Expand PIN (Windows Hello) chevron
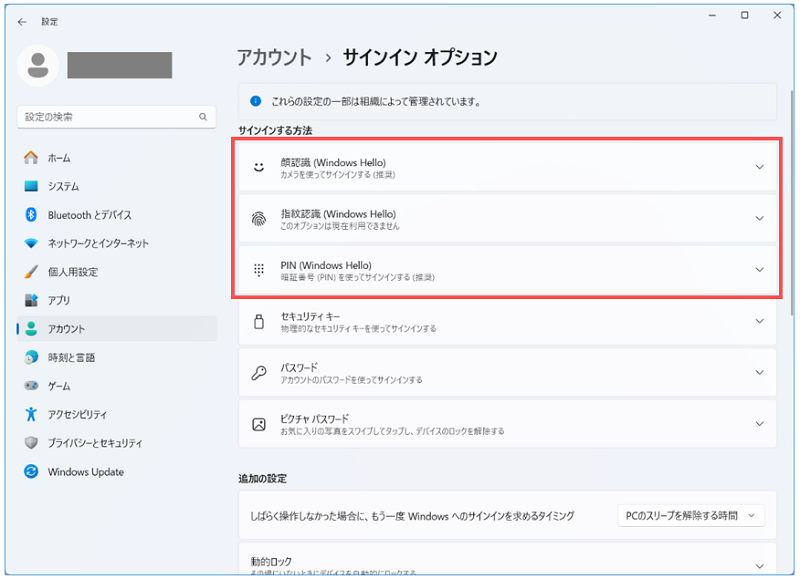This screenshot has height=579, width=800. click(x=760, y=270)
